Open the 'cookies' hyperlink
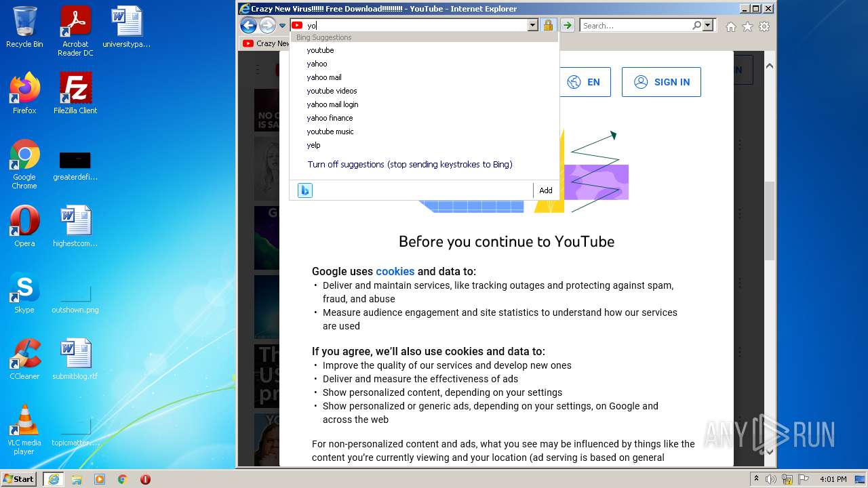Screen dimensions: 868x488 (x=395, y=271)
